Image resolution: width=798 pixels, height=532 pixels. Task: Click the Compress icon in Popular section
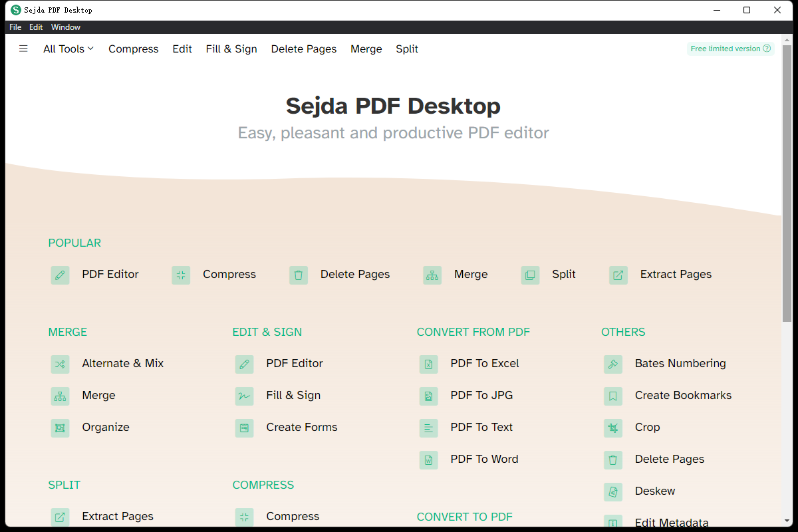181,275
